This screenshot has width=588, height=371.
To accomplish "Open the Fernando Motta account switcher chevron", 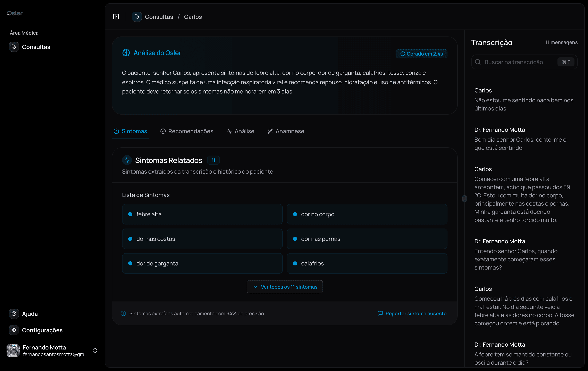I will click(95, 351).
